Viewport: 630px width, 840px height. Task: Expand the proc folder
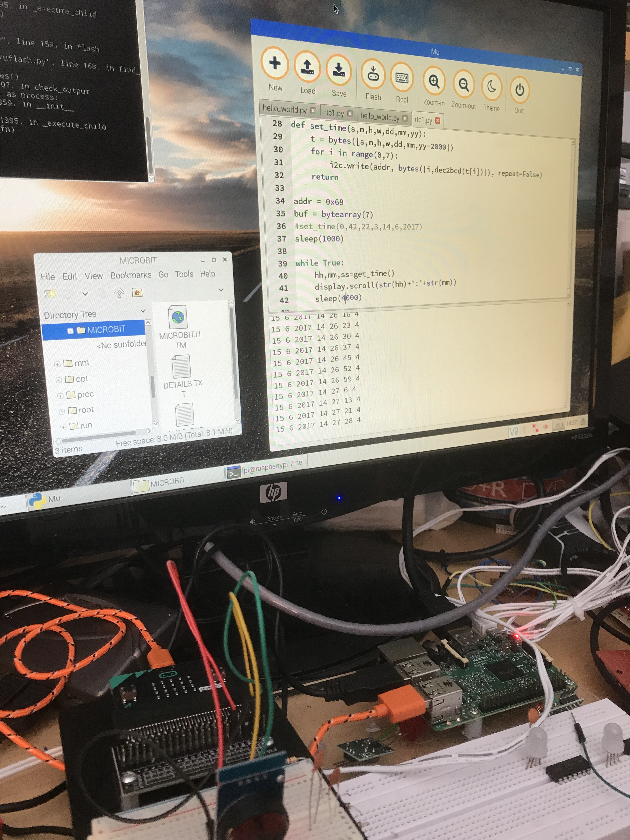[60, 396]
